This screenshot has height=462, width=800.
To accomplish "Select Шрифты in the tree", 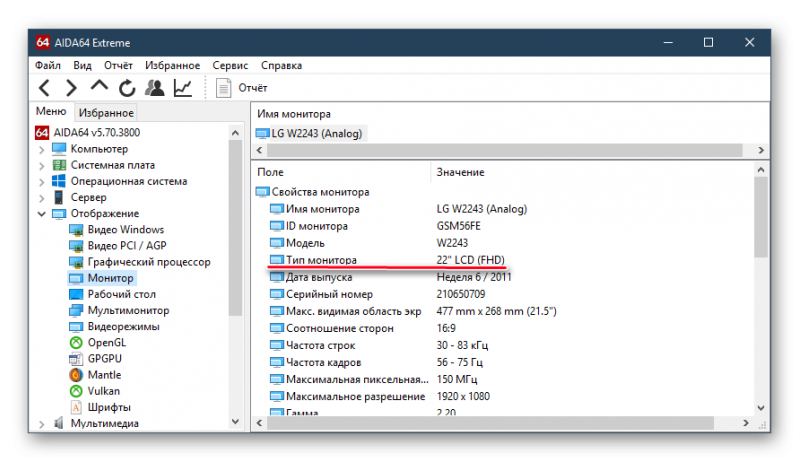I will pos(109,407).
